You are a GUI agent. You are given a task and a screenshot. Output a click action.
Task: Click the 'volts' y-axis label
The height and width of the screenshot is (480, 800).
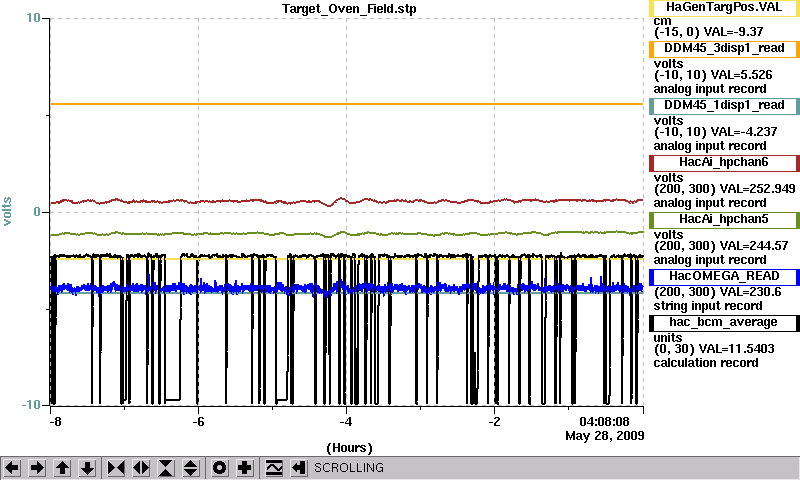click(x=7, y=211)
